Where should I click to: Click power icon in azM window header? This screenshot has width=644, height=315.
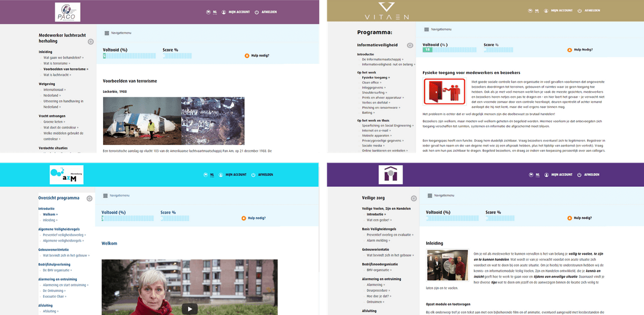pos(254,174)
